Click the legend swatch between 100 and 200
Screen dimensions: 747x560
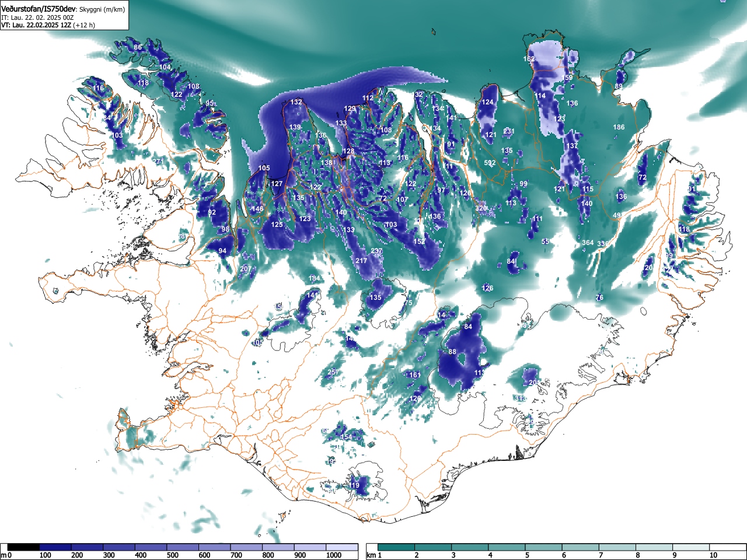tap(55, 547)
